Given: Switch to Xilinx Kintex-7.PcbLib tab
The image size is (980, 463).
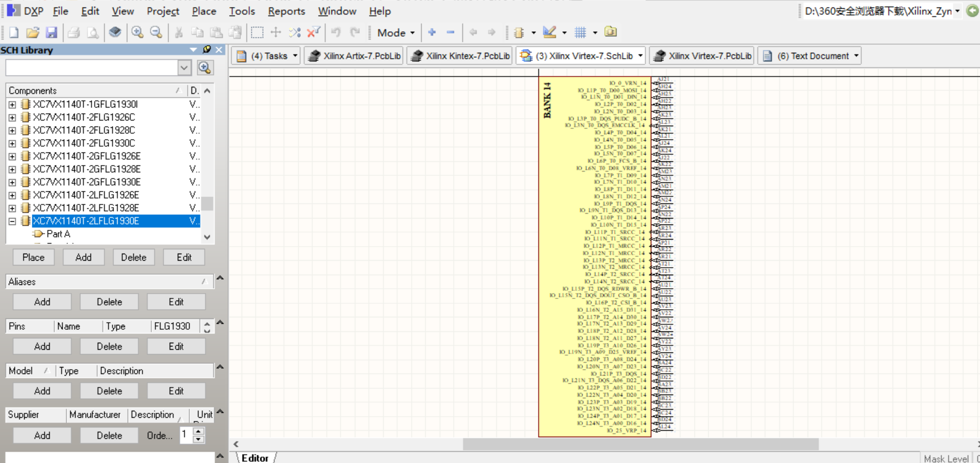Looking at the screenshot, I should point(460,56).
